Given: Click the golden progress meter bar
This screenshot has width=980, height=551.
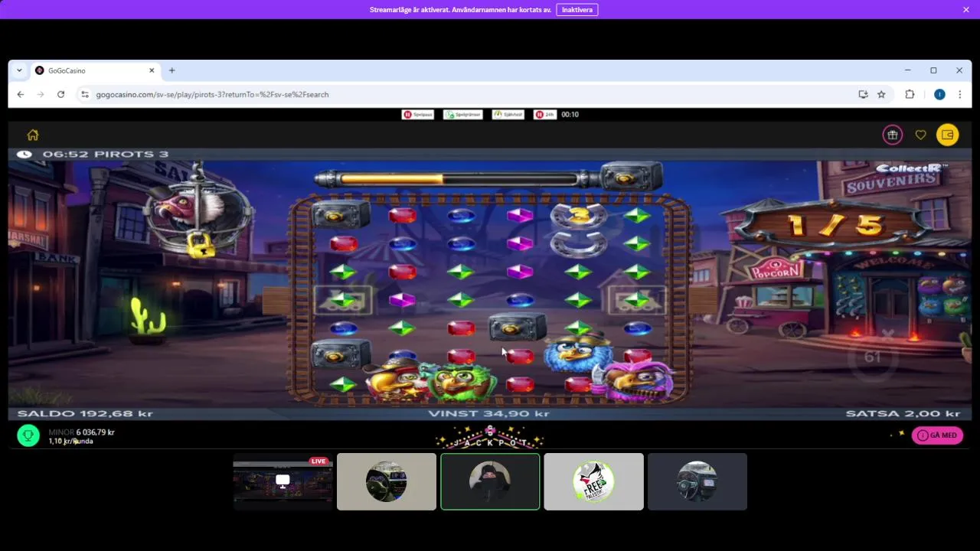Looking at the screenshot, I should [x=458, y=179].
